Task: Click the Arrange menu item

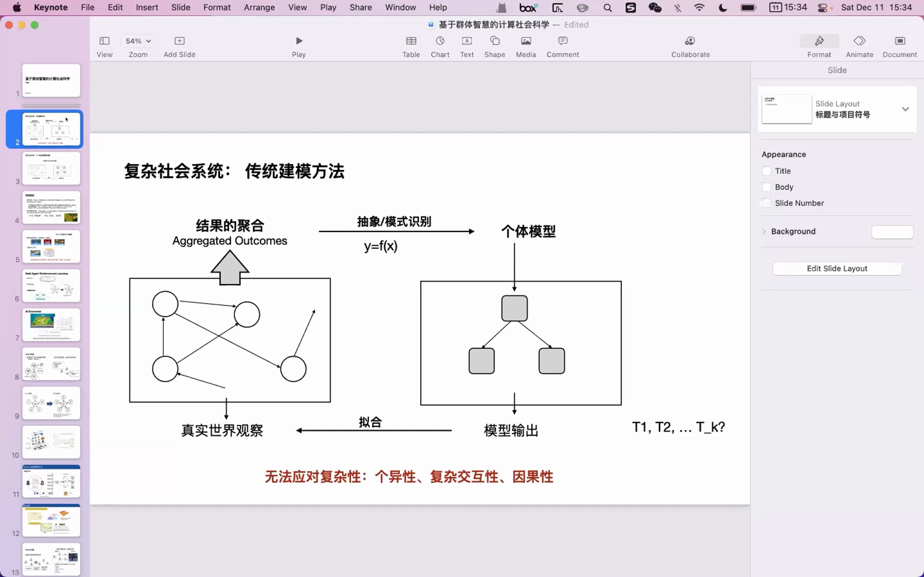Action: pyautogui.click(x=259, y=7)
